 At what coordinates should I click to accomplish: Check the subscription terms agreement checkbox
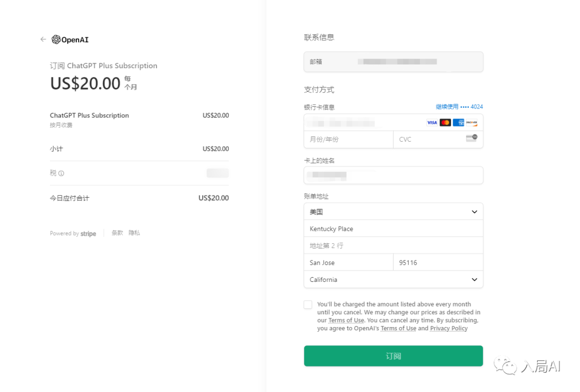coord(308,304)
